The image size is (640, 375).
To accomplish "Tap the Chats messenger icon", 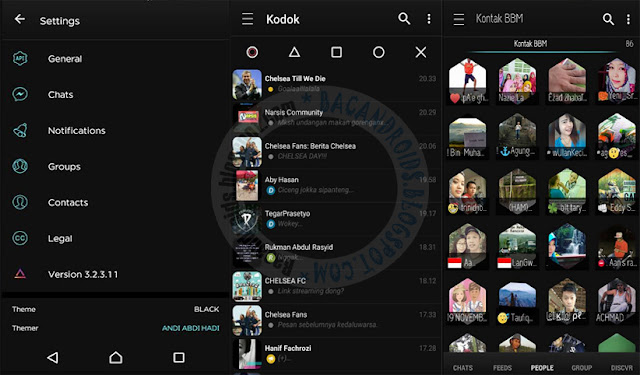I will 20,95.
